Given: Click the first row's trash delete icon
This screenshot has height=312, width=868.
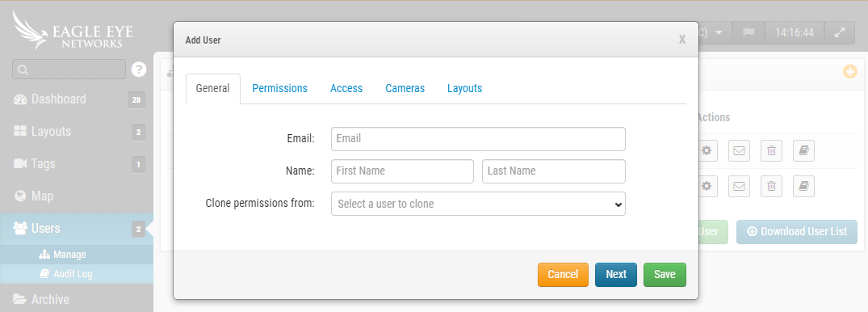Looking at the screenshot, I should coord(771,150).
